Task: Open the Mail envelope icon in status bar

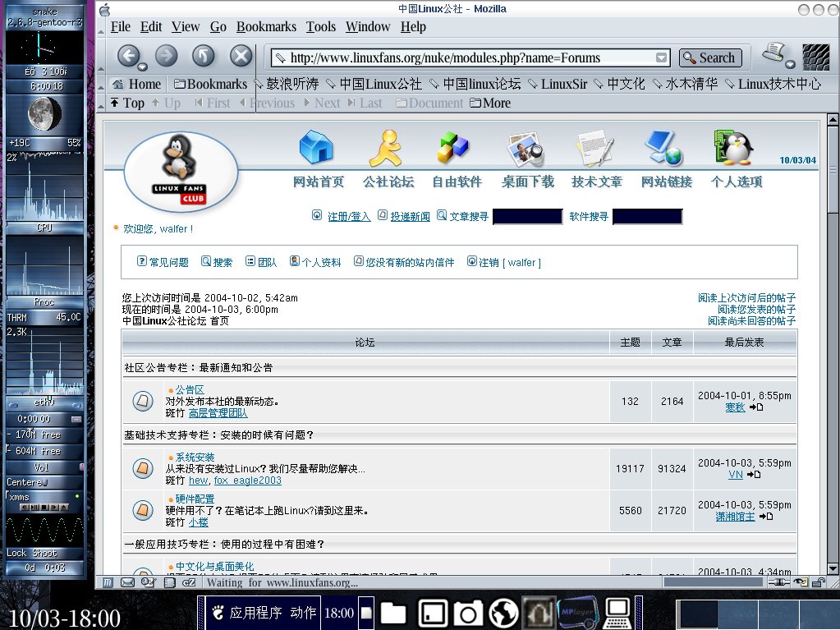Action: pyautogui.click(x=127, y=582)
